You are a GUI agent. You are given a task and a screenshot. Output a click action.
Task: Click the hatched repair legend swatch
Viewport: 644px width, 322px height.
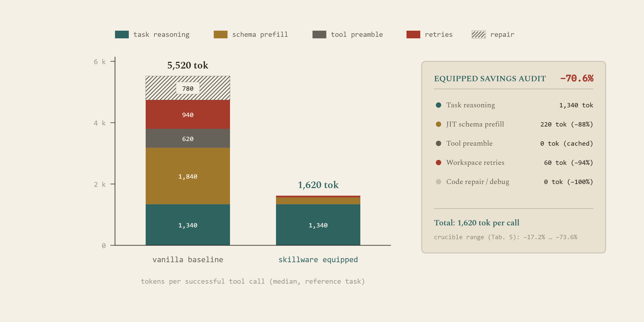(x=479, y=34)
